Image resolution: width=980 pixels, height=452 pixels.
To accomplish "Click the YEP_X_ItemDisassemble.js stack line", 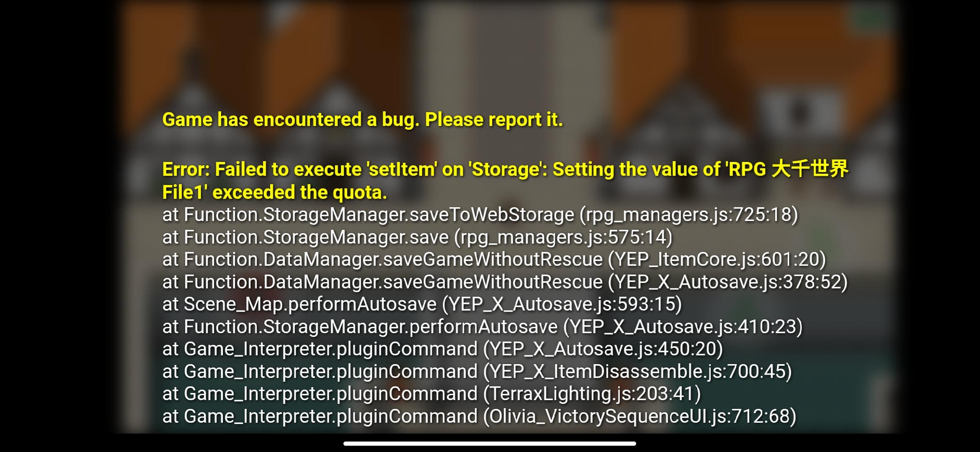I will [x=477, y=372].
